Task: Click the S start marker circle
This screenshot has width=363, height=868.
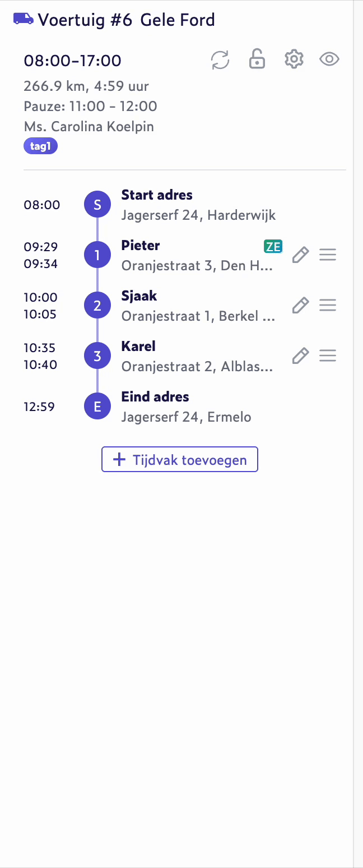Action: tap(97, 205)
